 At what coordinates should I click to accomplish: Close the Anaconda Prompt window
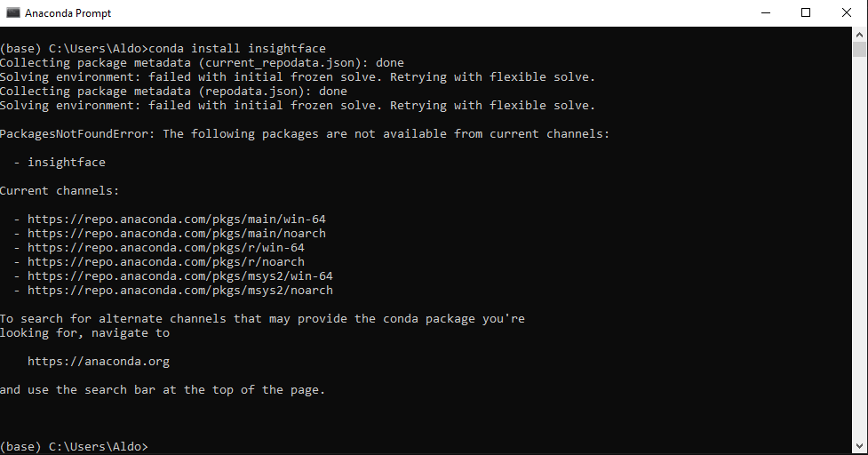click(x=847, y=13)
